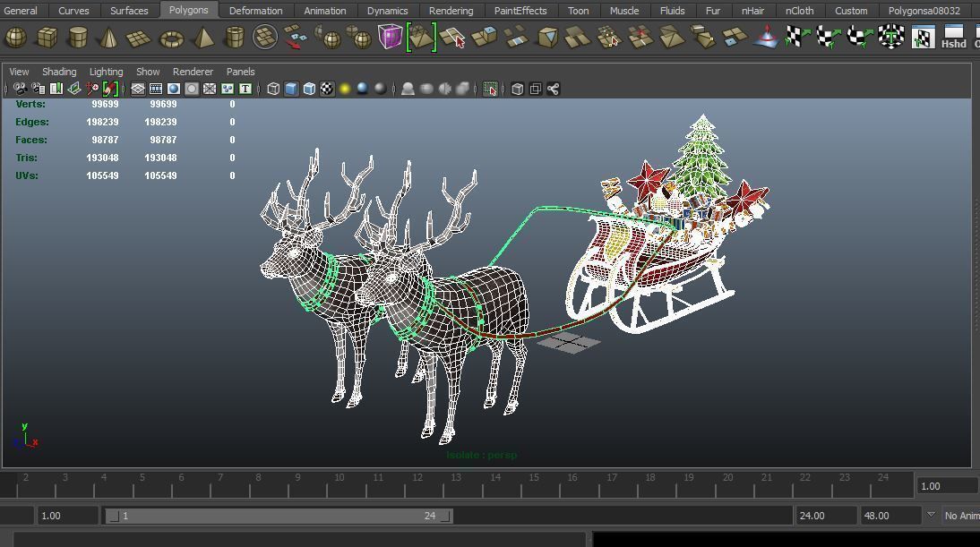
Task: Apply planar UV mapping from the shelf
Action: [x=797, y=37]
